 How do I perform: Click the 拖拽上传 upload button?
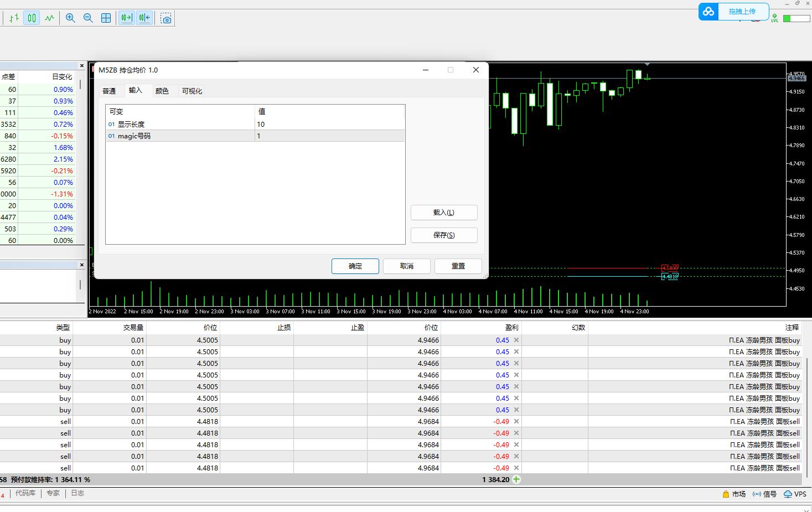(742, 12)
